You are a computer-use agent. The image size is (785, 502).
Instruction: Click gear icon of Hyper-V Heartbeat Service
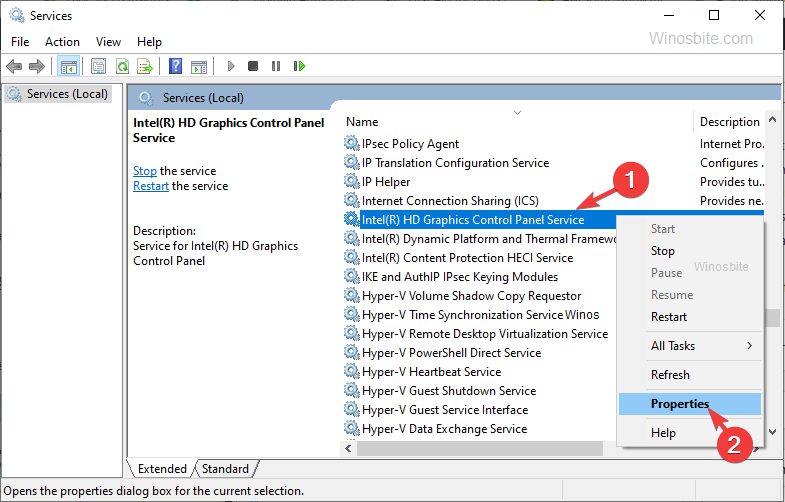tap(352, 372)
